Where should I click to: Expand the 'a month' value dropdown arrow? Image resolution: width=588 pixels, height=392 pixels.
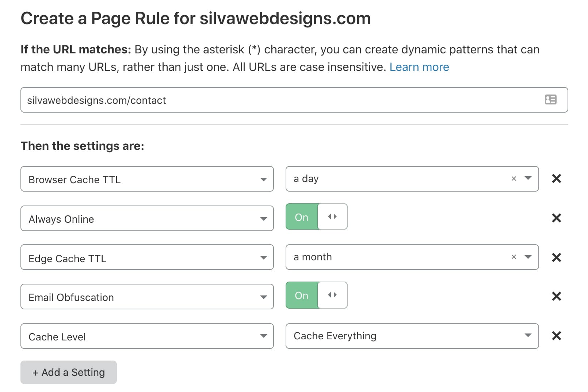(x=528, y=257)
